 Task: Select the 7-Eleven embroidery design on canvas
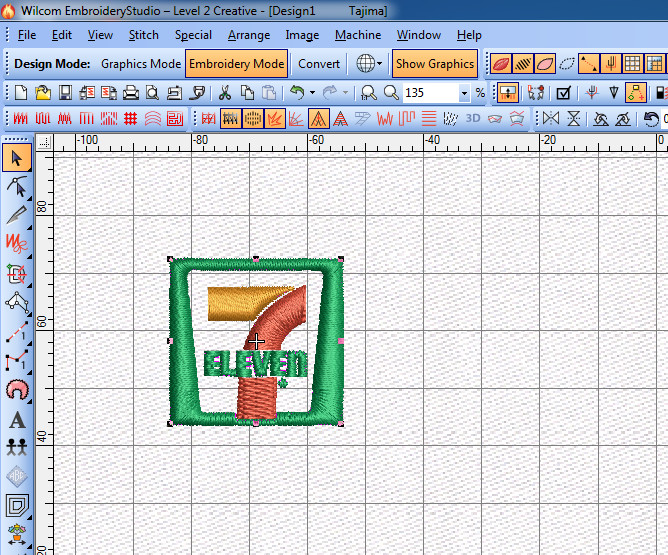(x=256, y=342)
